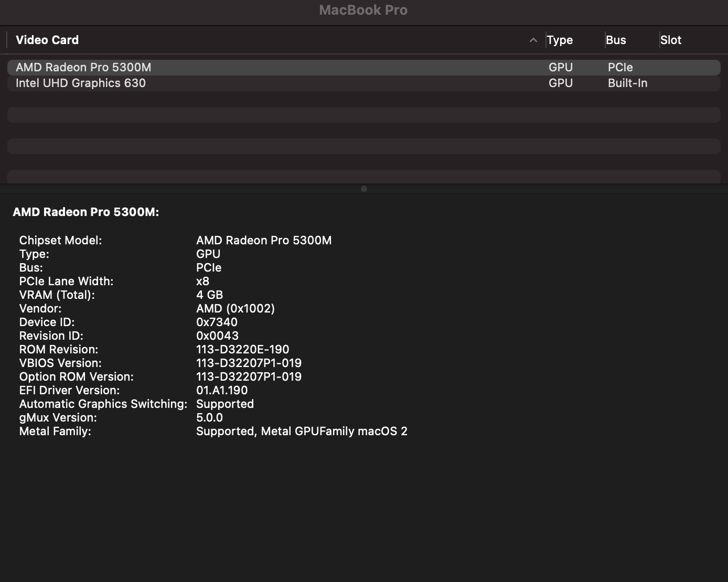Click the Chipset Model value text
The width and height of the screenshot is (728, 582).
264,240
